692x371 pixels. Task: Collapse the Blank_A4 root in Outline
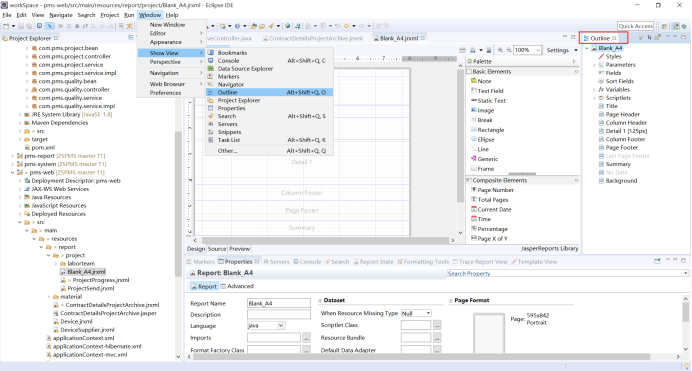click(x=587, y=48)
